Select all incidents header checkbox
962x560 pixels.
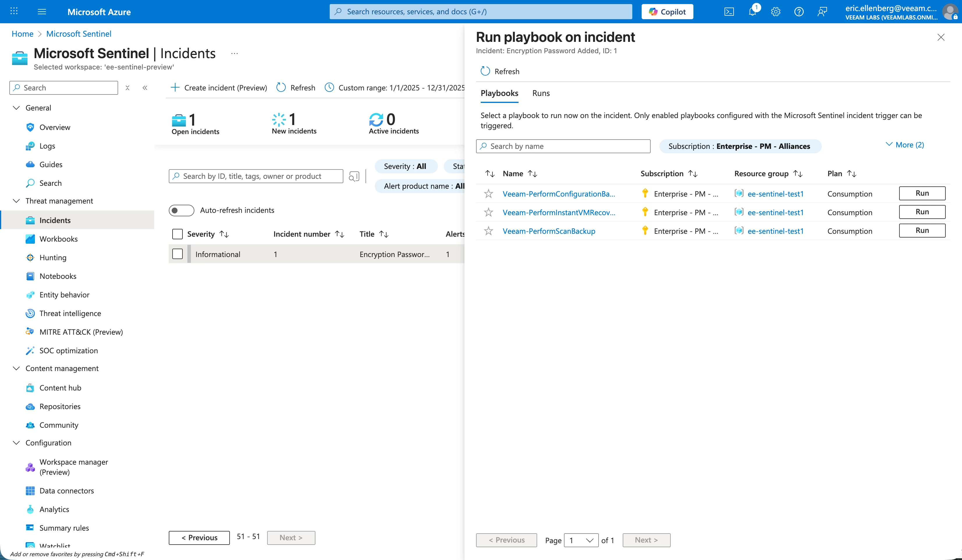click(178, 234)
